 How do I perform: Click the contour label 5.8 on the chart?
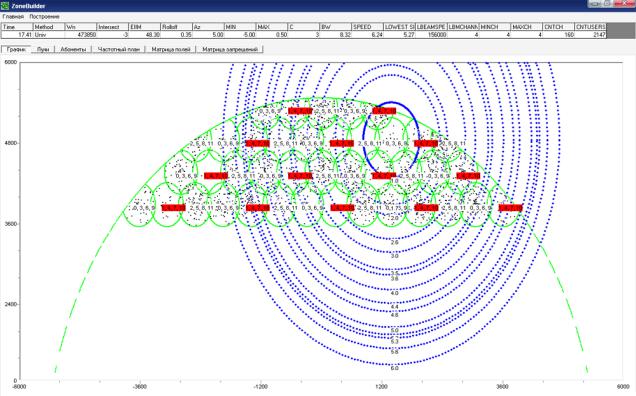[394, 352]
